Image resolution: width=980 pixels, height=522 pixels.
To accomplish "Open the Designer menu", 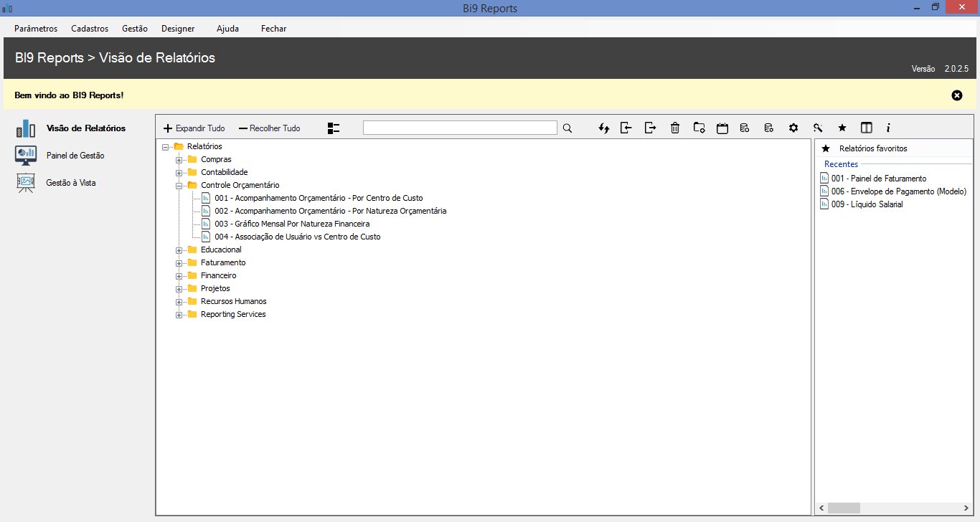I will pyautogui.click(x=178, y=29).
